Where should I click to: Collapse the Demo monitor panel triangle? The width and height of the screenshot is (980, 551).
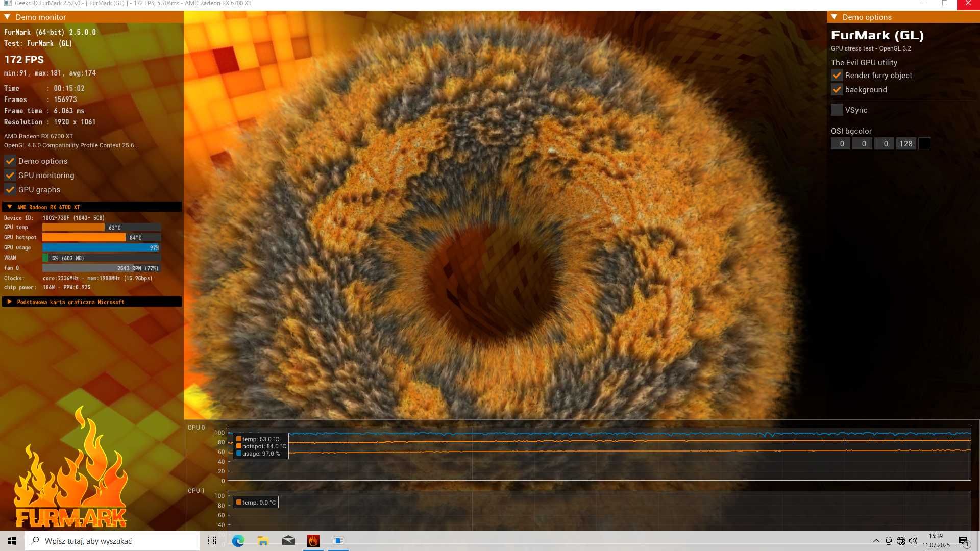click(x=8, y=17)
